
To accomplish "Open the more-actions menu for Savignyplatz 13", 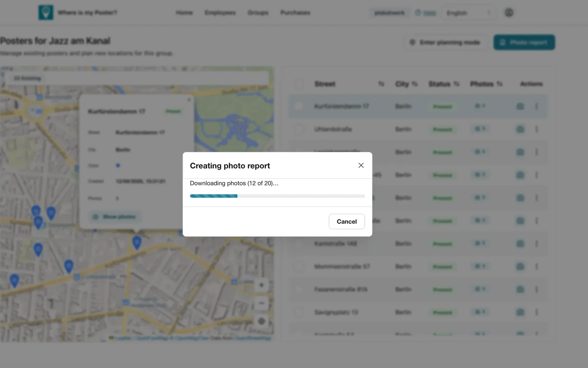I will tap(536, 312).
